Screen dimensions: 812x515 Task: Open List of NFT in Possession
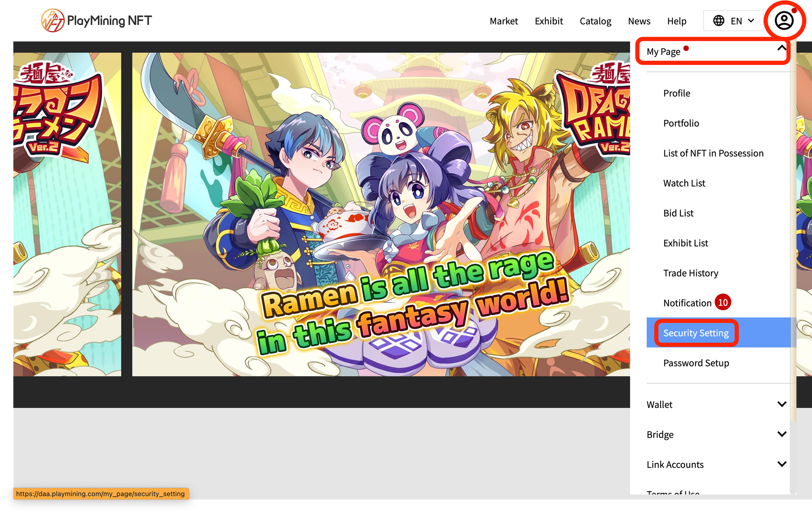click(x=713, y=153)
